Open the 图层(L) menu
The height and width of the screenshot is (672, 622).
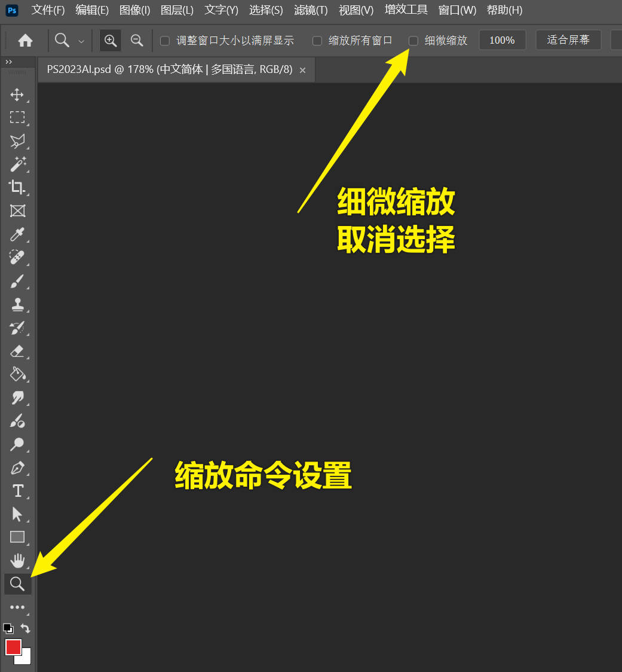click(177, 10)
